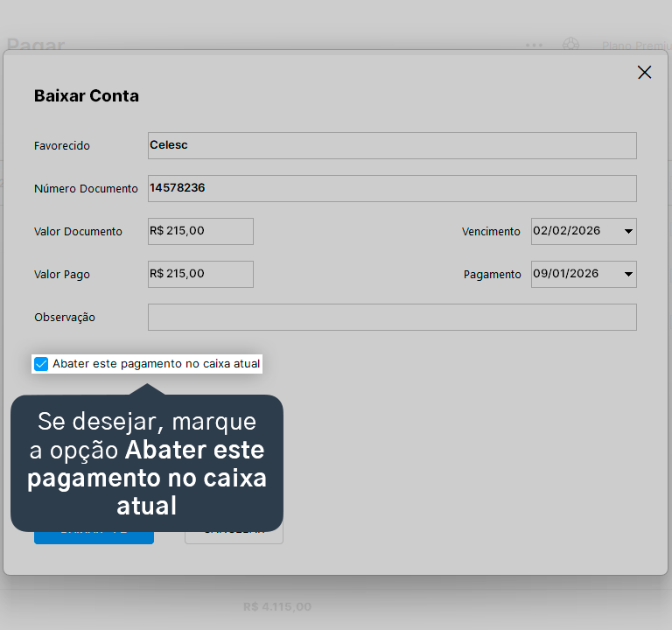Click the Baixar Conta dialog title
672x630 pixels.
87,95
